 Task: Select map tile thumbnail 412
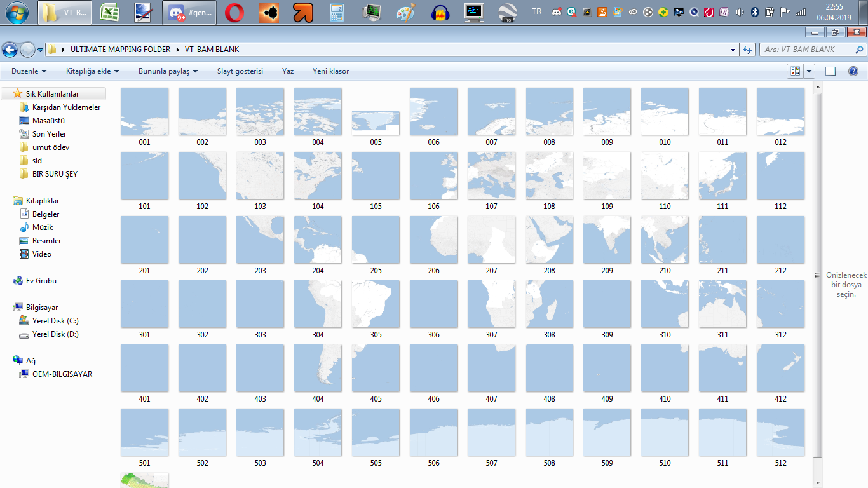click(780, 369)
